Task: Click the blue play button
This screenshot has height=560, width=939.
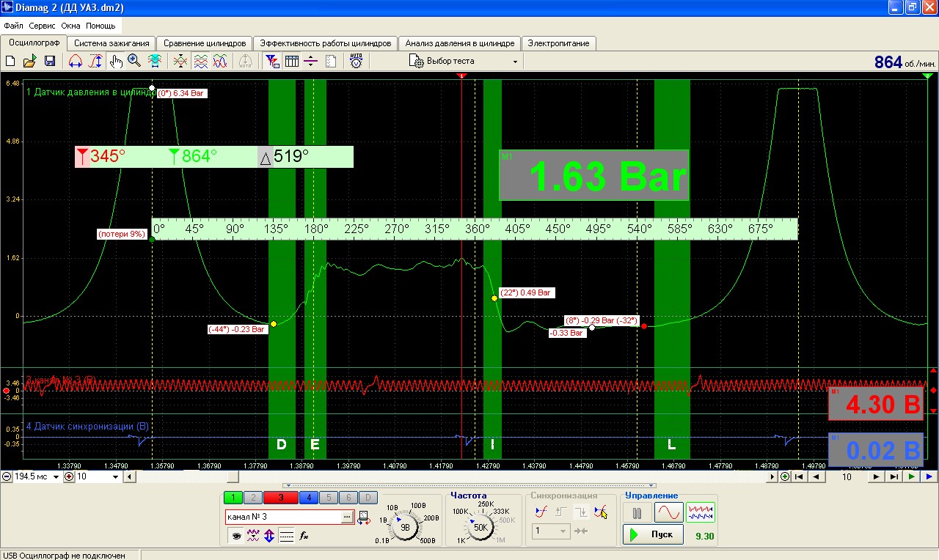Action: 929,476
